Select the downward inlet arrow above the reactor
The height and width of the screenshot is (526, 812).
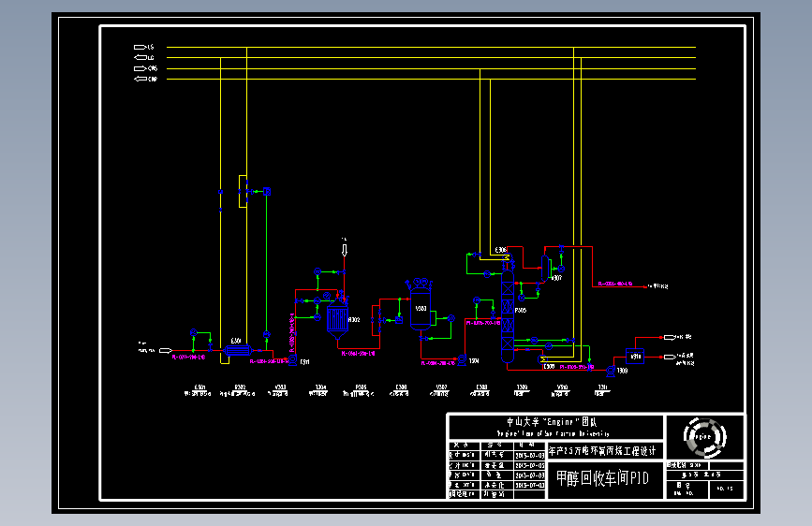pyautogui.click(x=345, y=250)
